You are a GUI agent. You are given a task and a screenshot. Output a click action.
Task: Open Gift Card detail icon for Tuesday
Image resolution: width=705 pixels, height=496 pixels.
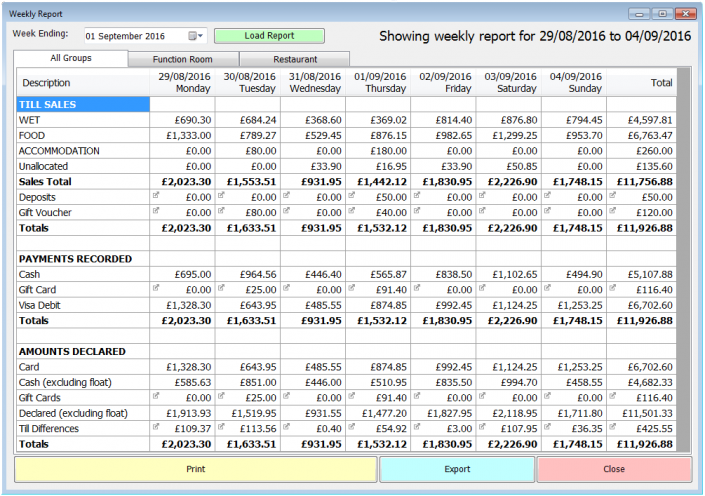click(221, 288)
